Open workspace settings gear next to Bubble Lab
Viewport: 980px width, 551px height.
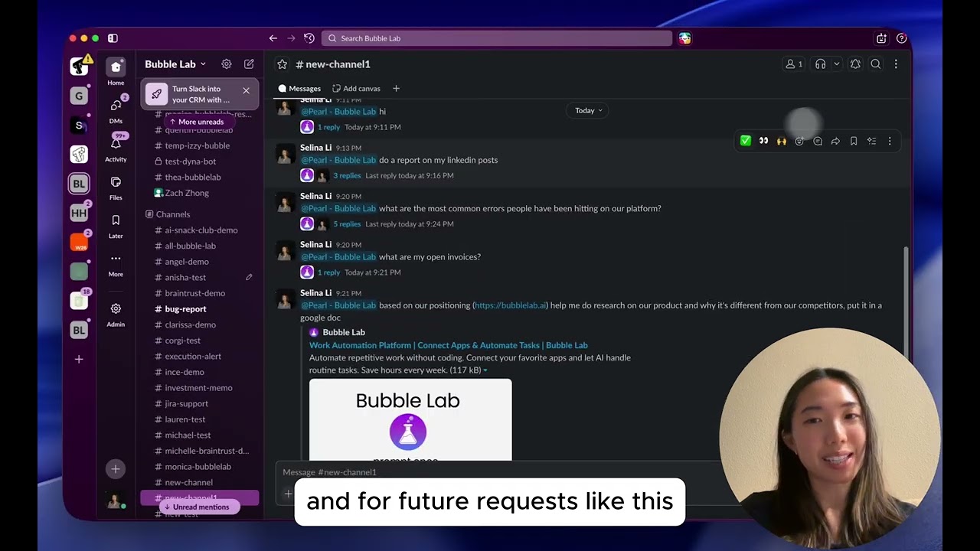[x=227, y=64]
